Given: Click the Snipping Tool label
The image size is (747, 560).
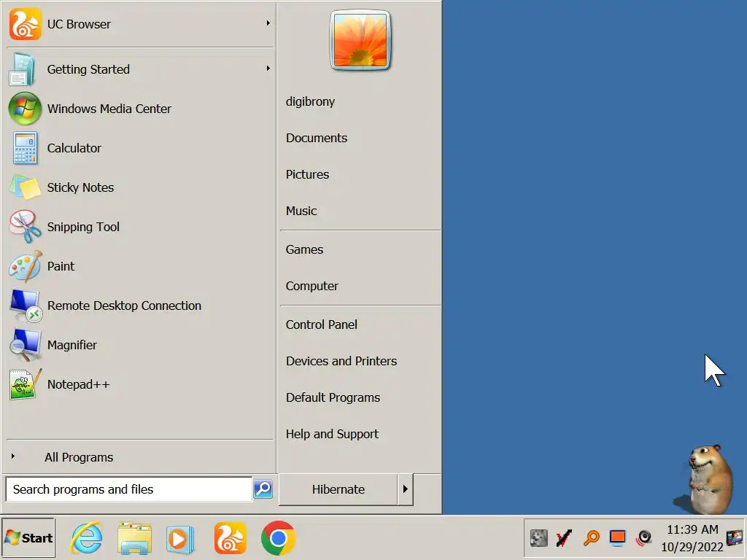Looking at the screenshot, I should pyautogui.click(x=83, y=227).
